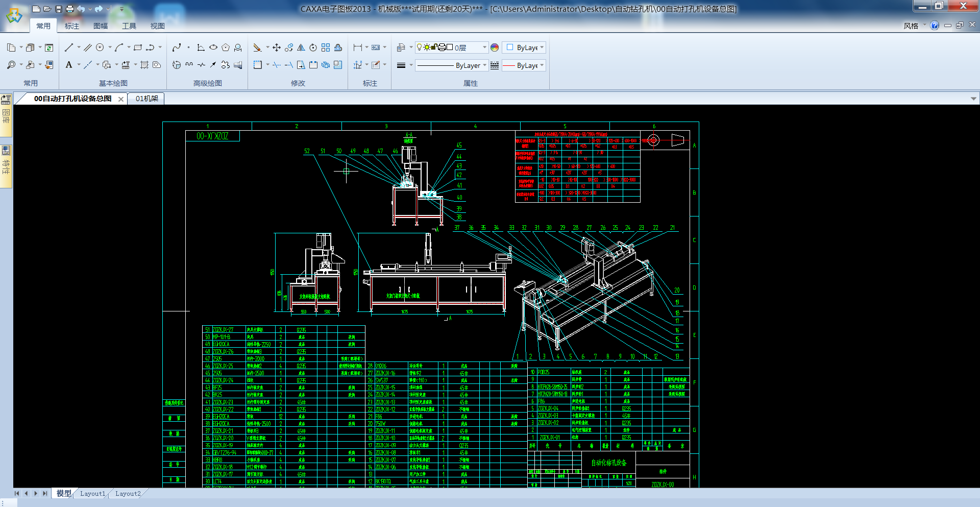Click the Array tool icon
The image size is (980, 507).
point(326,47)
